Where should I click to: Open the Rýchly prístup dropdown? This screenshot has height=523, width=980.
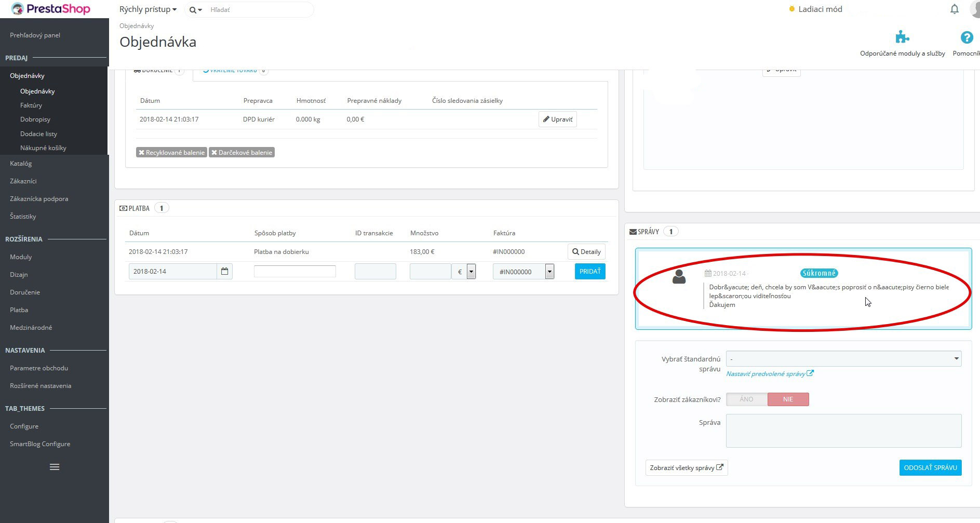click(x=148, y=9)
